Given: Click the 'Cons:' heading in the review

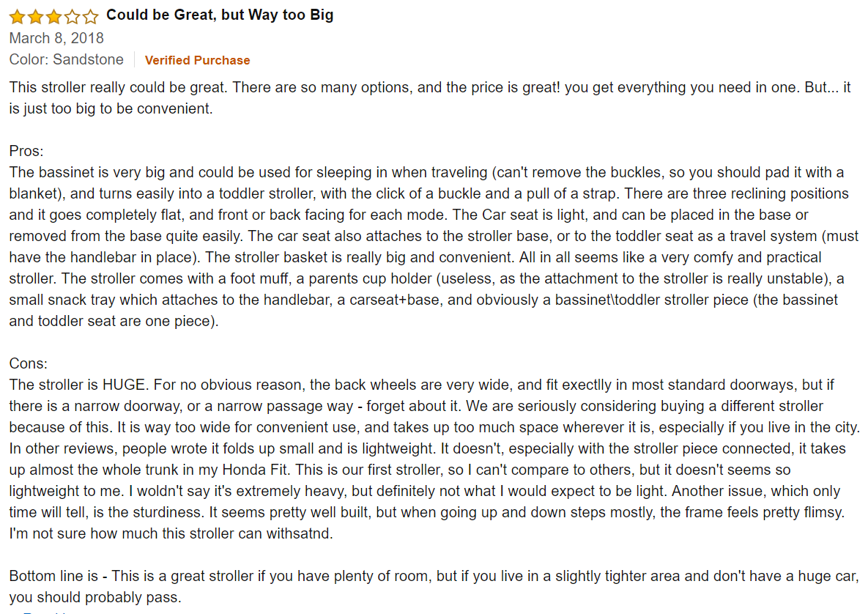Looking at the screenshot, I should 28,363.
